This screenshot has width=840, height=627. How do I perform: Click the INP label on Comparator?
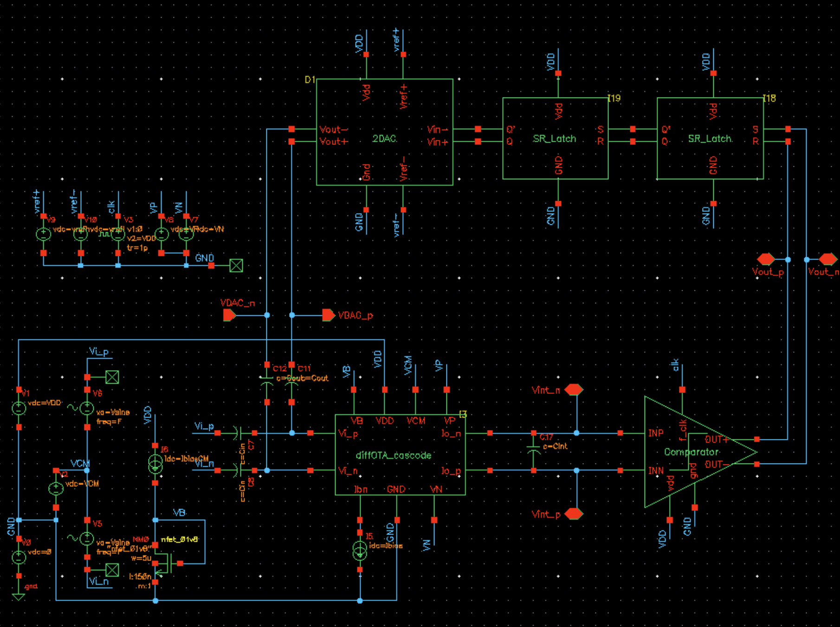tap(656, 433)
